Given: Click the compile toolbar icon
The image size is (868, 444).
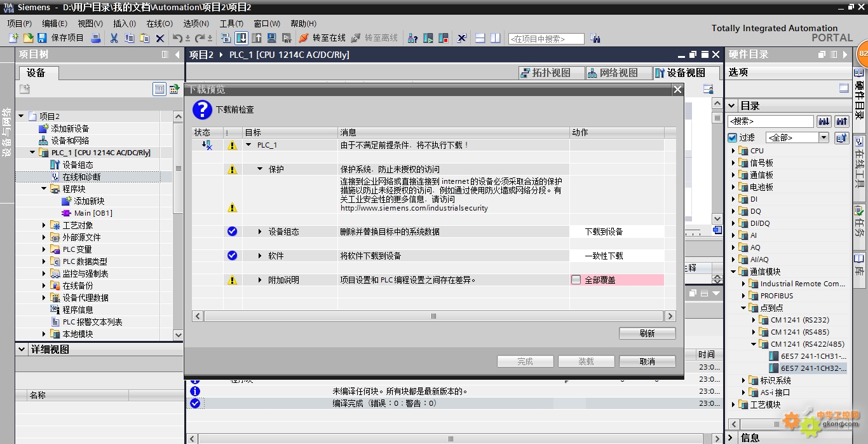Looking at the screenshot, I should (226, 38).
